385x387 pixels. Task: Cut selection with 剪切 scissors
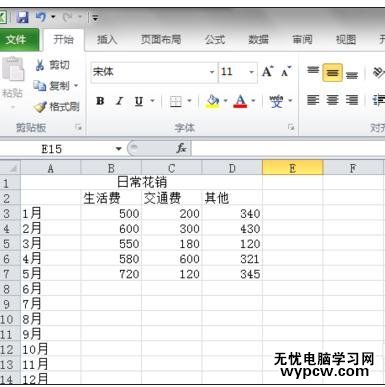[53, 65]
